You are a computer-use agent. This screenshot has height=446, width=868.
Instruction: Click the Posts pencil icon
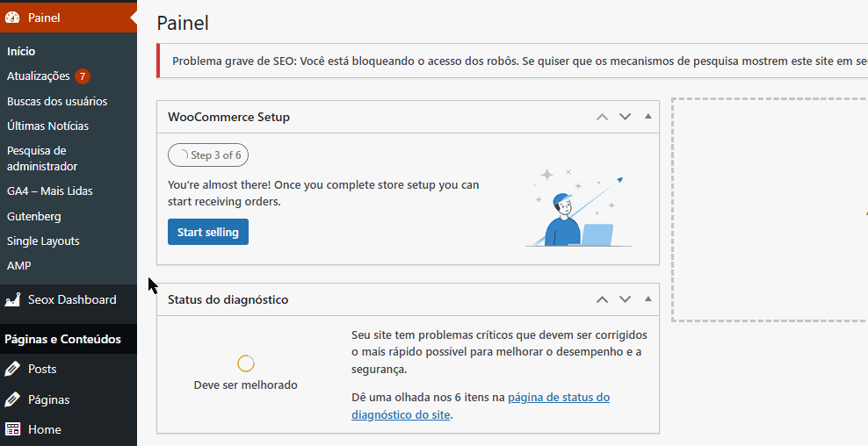coord(12,369)
